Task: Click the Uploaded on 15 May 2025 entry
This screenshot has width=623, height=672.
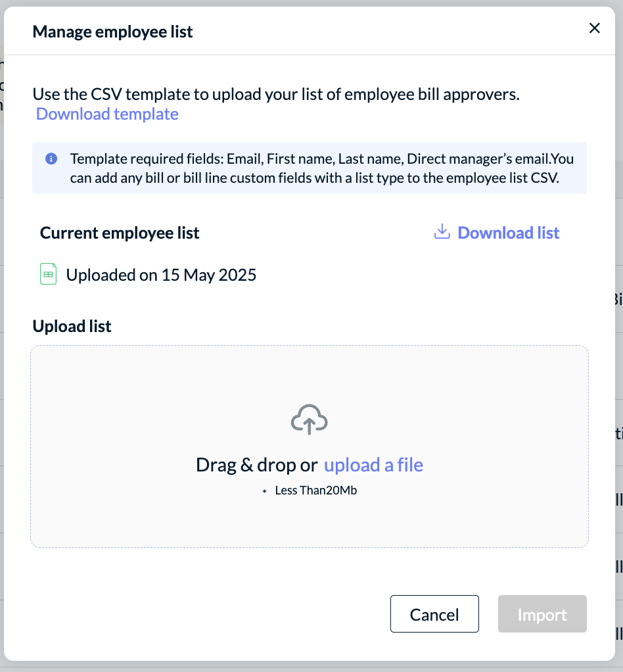Action: (x=161, y=275)
